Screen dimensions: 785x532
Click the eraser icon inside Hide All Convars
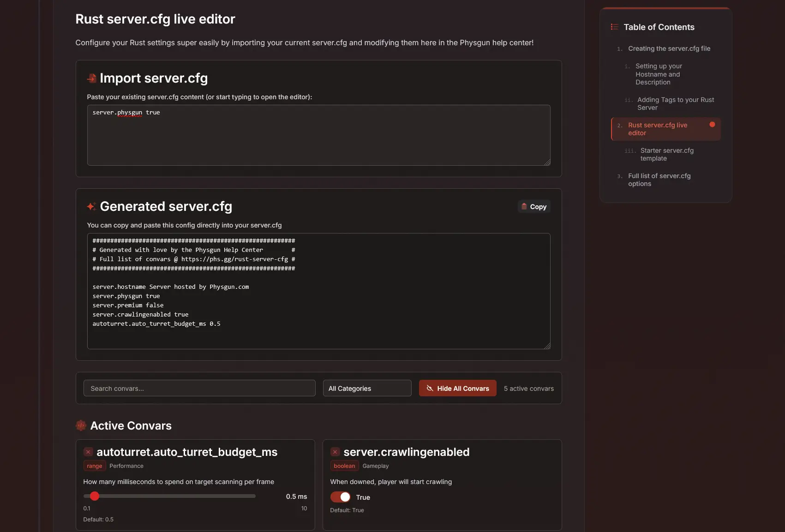pos(430,388)
